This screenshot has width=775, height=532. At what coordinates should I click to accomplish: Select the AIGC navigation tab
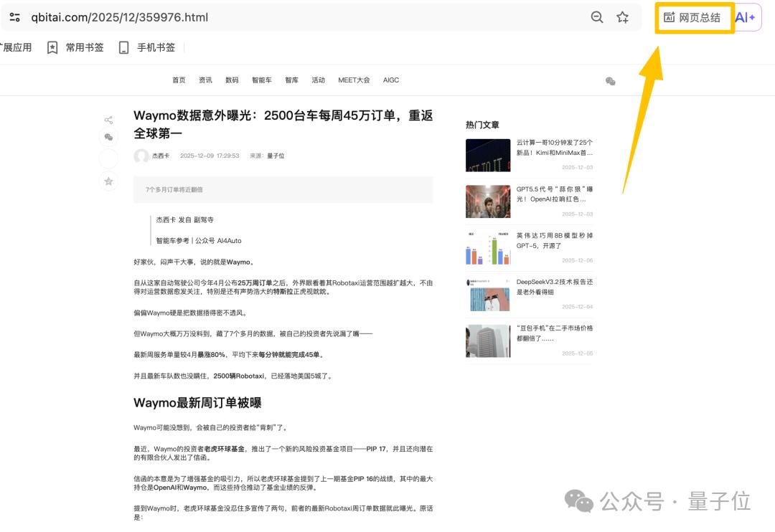coord(391,80)
